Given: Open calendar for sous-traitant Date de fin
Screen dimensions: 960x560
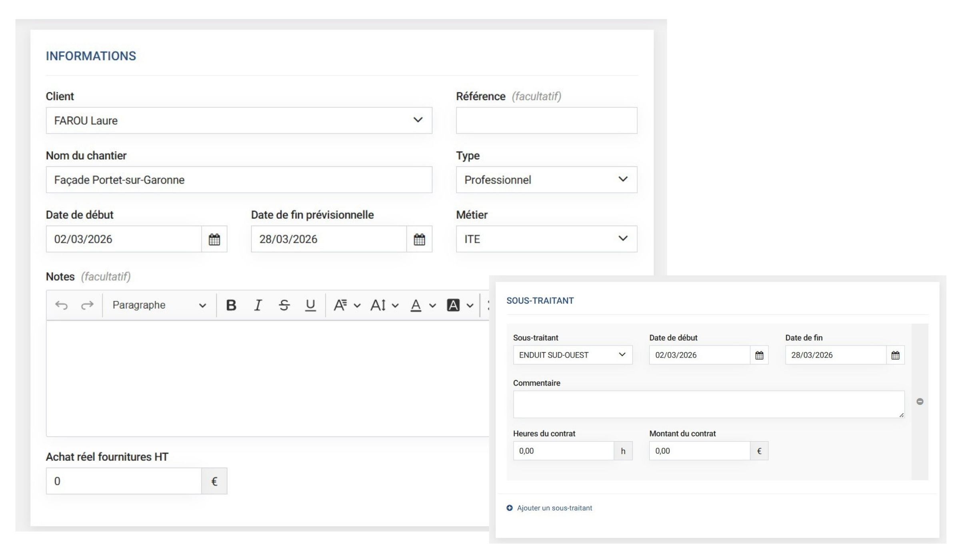Looking at the screenshot, I should click(x=895, y=355).
